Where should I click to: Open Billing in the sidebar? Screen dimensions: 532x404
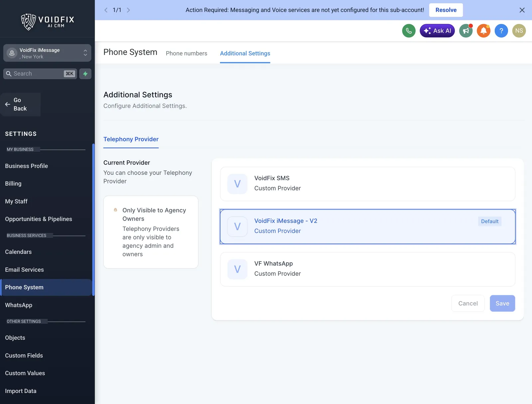tap(13, 183)
